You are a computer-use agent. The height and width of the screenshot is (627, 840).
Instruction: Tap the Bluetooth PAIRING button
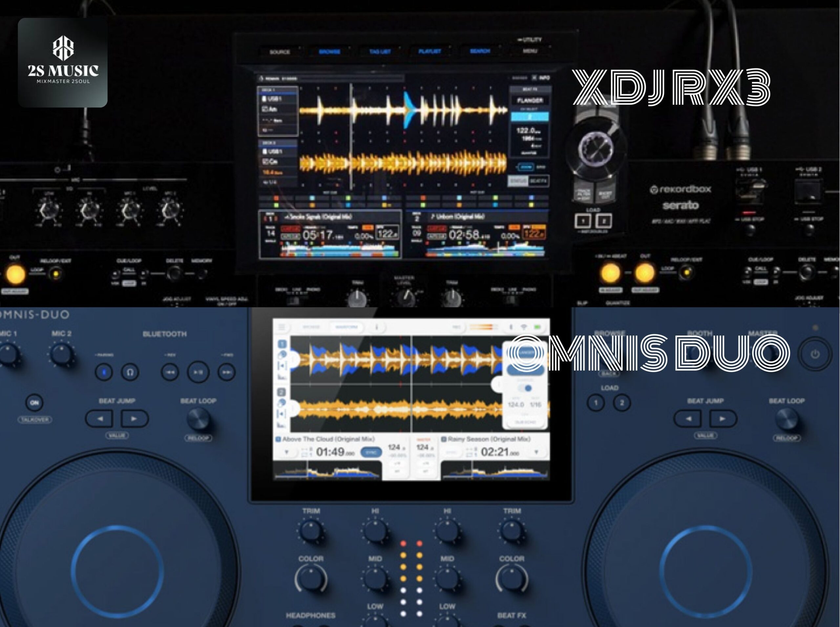coord(104,372)
